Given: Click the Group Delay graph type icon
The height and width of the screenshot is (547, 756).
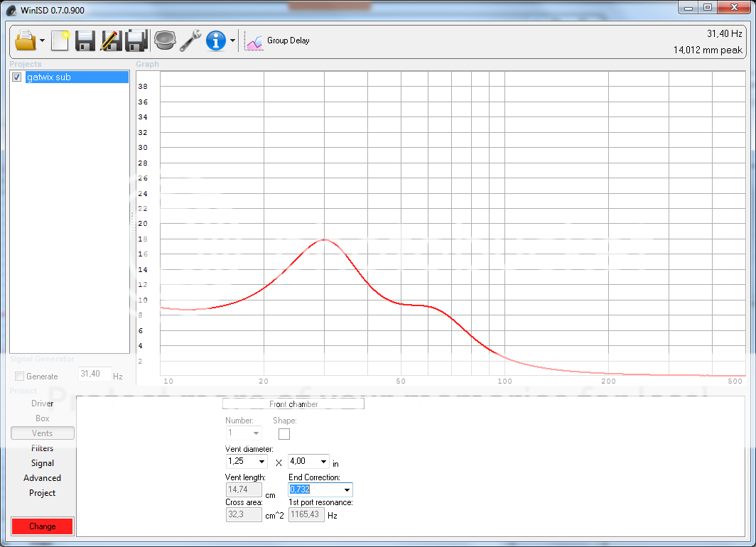Looking at the screenshot, I should (x=254, y=41).
